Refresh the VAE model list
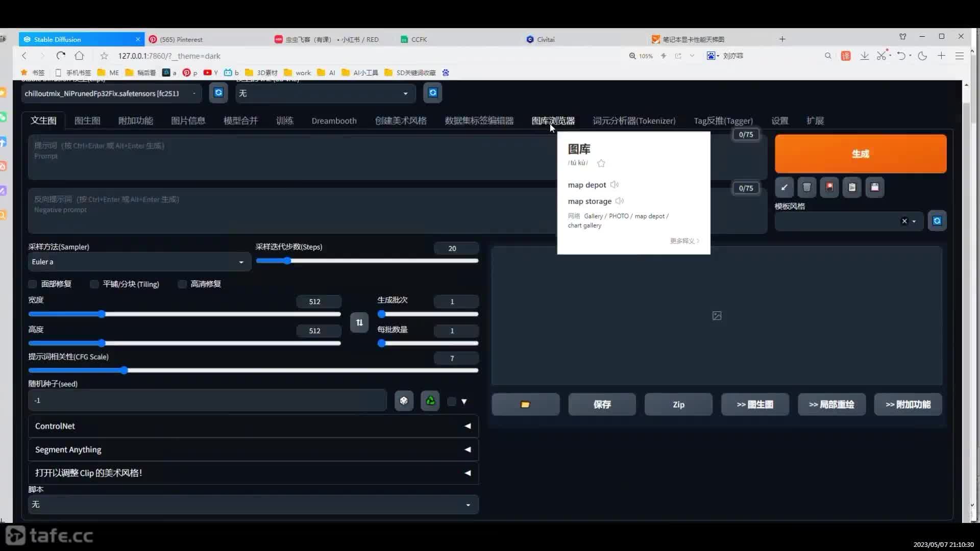Image resolution: width=980 pixels, height=551 pixels. coord(433,92)
